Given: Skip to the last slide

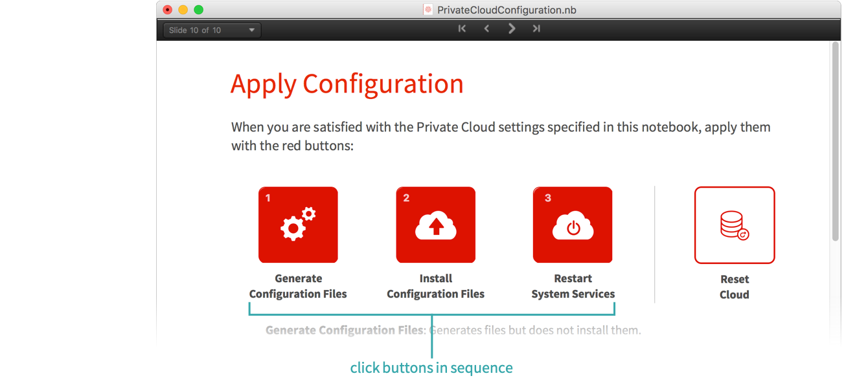Looking at the screenshot, I should (x=536, y=28).
